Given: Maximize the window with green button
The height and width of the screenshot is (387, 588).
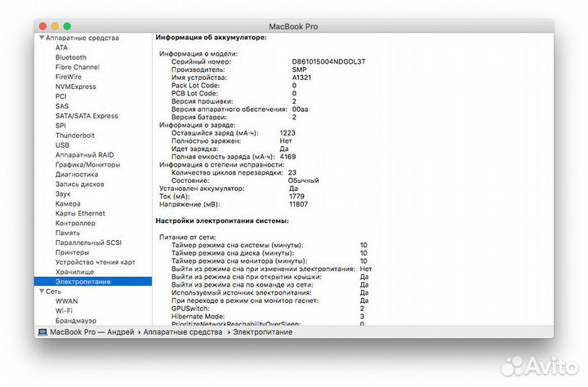Looking at the screenshot, I should [x=67, y=26].
